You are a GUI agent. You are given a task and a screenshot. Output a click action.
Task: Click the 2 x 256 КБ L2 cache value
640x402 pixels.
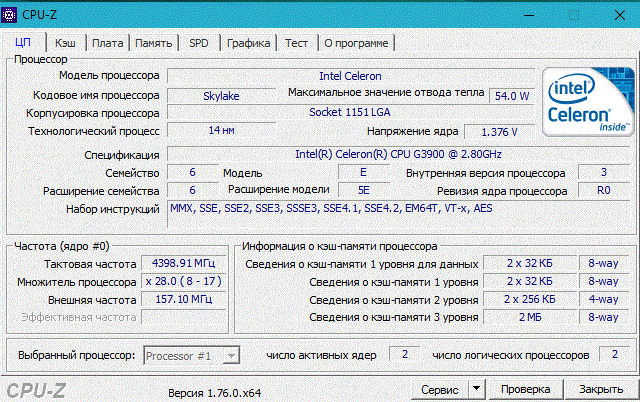(530, 299)
